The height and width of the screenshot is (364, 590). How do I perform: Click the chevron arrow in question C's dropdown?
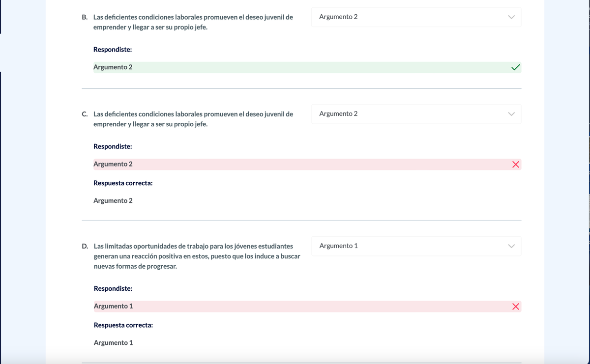(511, 114)
